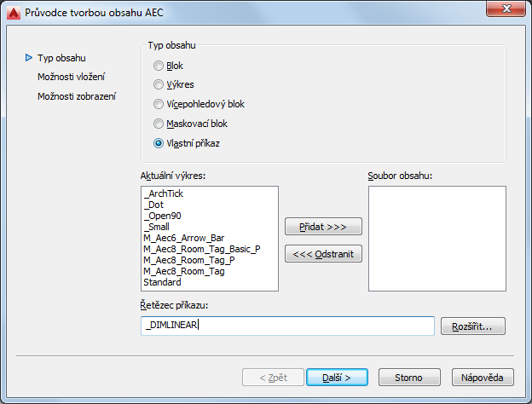Select Standard in the Aktuální výkres list

click(162, 282)
